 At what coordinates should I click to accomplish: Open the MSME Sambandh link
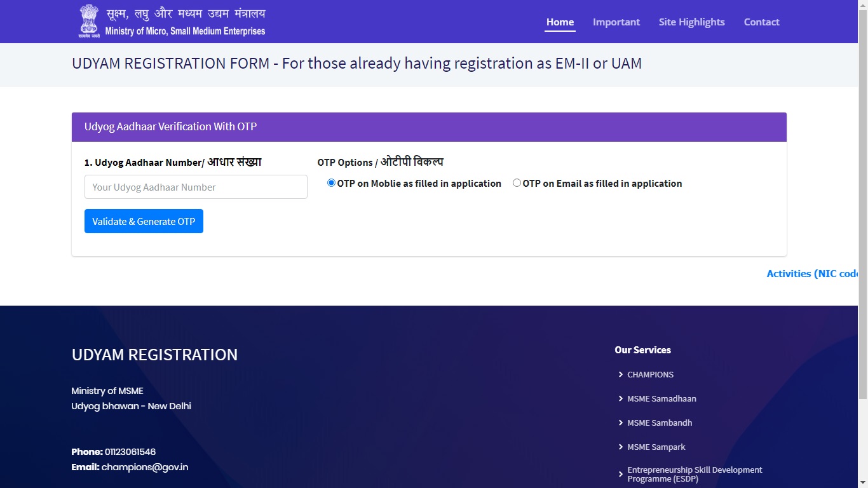point(660,423)
